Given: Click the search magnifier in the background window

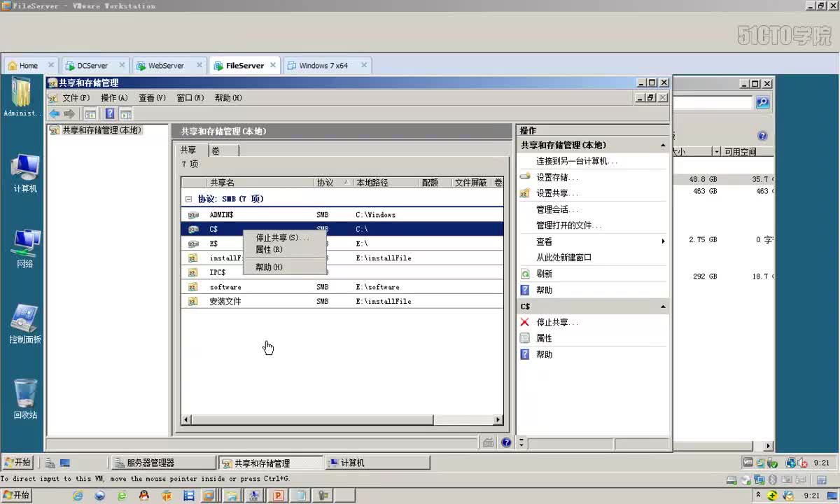Looking at the screenshot, I should [763, 103].
